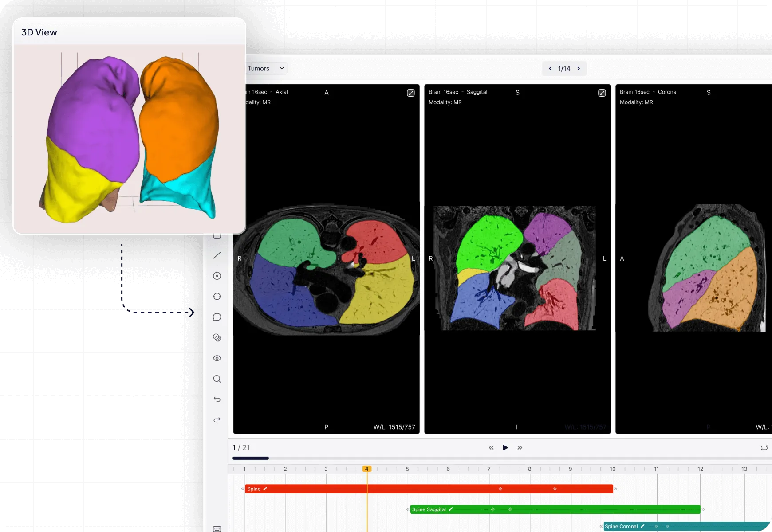Viewport: 772px width, 532px height.
Task: Click the "1 / 21" frame counter
Action: pos(241,448)
